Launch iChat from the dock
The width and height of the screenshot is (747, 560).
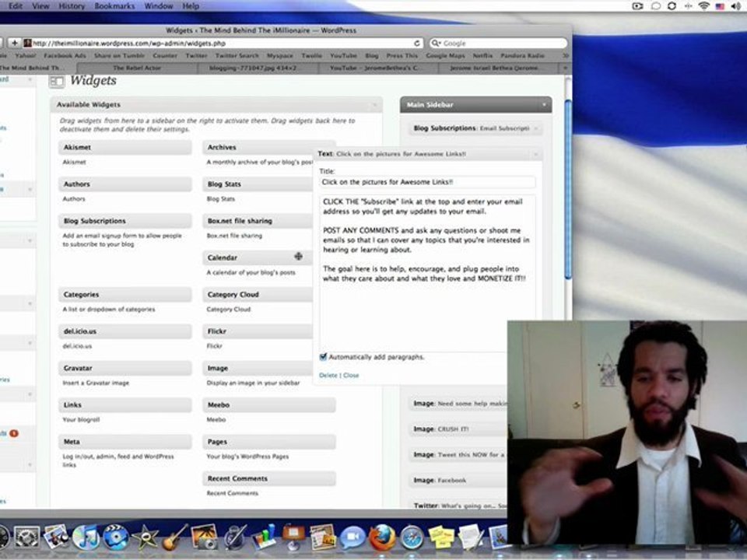(x=352, y=538)
